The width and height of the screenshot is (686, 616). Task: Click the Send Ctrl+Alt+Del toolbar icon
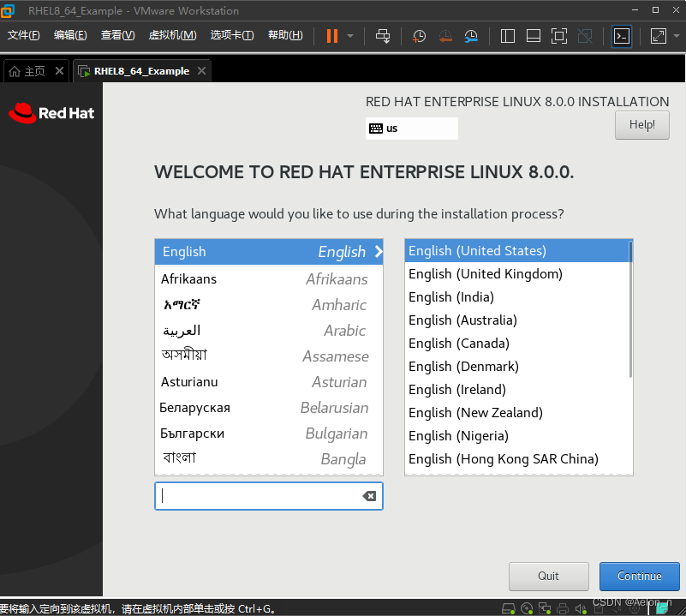383,36
